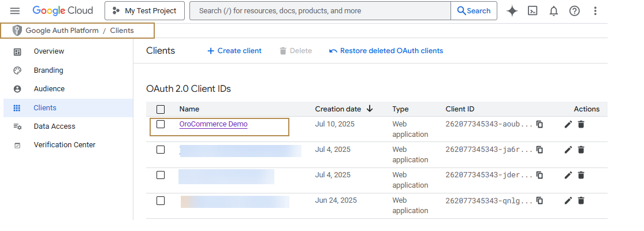Image resolution: width=644 pixels, height=231 pixels.
Task: Copy Client ID for OroCommerce Demo
Action: tap(539, 124)
